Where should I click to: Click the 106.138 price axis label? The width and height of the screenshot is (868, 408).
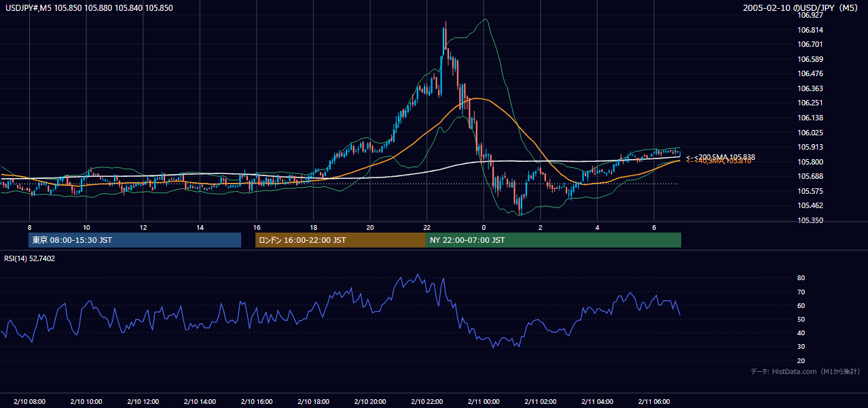pos(810,118)
